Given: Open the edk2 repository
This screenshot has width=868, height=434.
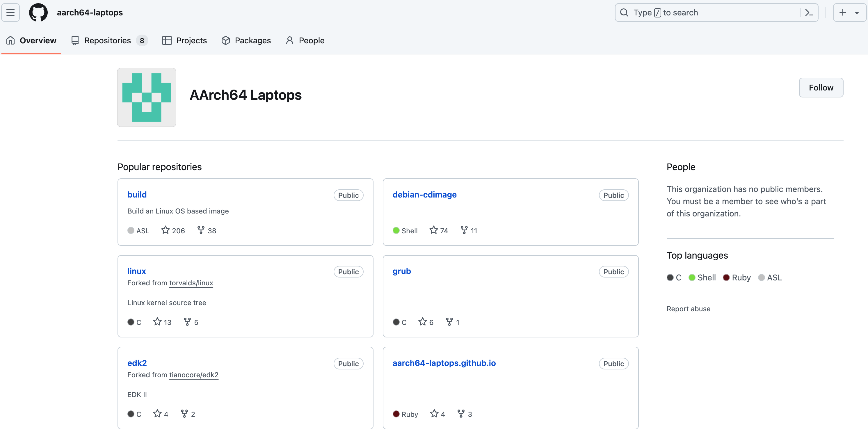Looking at the screenshot, I should pos(137,363).
